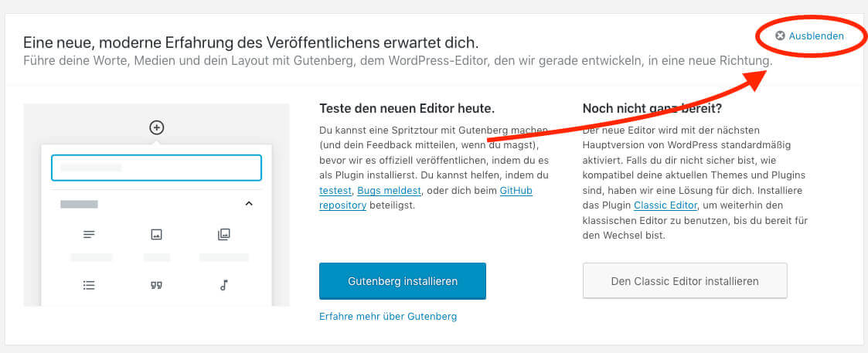Viewport: 868px width, 353px height.
Task: Select the gallery block icon
Action: coord(224,234)
